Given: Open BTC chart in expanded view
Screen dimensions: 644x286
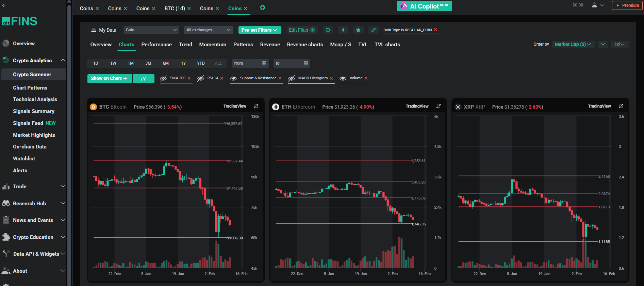Looking at the screenshot, I should [x=256, y=106].
